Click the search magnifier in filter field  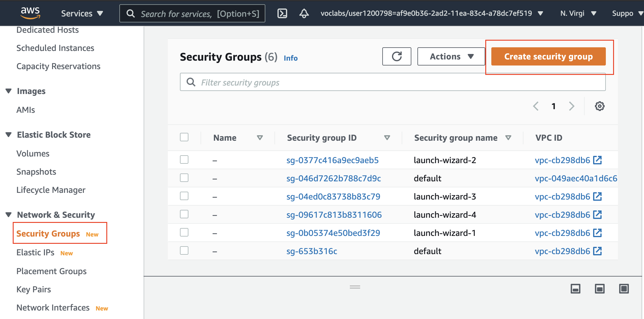tap(191, 82)
